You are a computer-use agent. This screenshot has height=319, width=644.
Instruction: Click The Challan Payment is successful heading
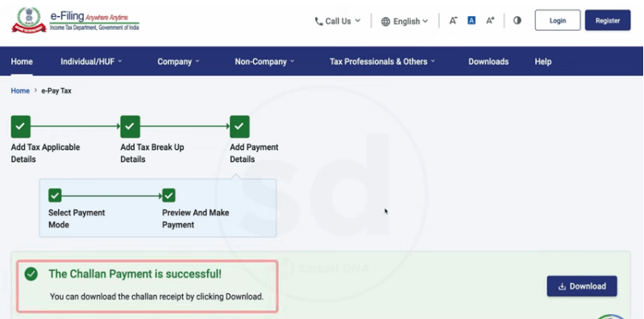(135, 274)
